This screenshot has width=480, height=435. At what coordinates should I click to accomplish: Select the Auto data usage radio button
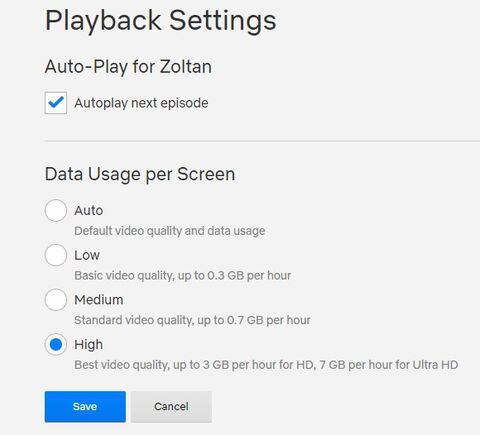point(56,210)
